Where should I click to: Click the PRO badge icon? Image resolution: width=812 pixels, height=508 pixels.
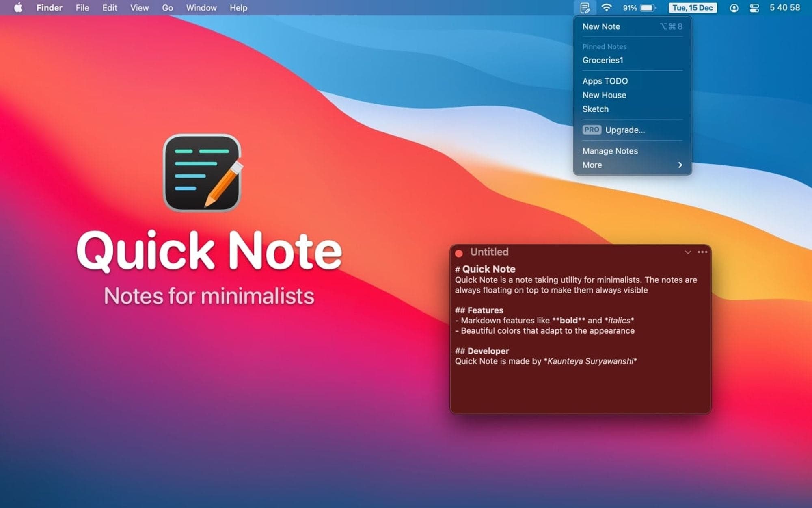tap(592, 130)
